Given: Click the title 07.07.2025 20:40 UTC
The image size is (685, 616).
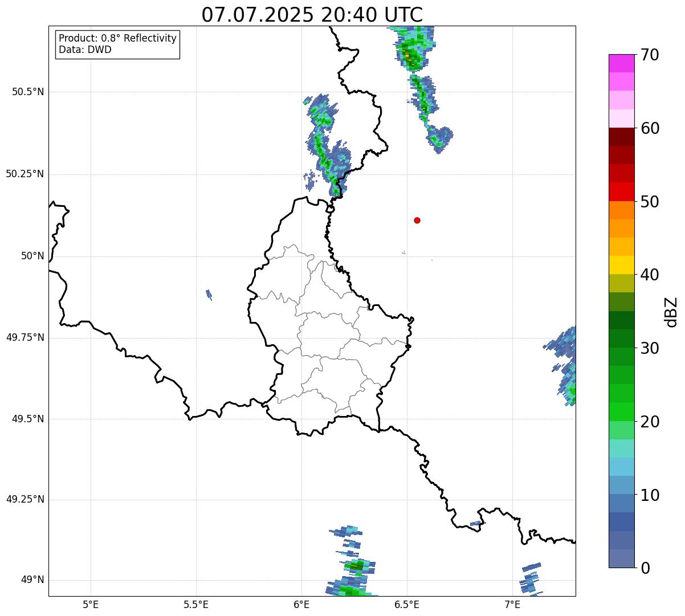Looking at the screenshot, I should 312,15.
